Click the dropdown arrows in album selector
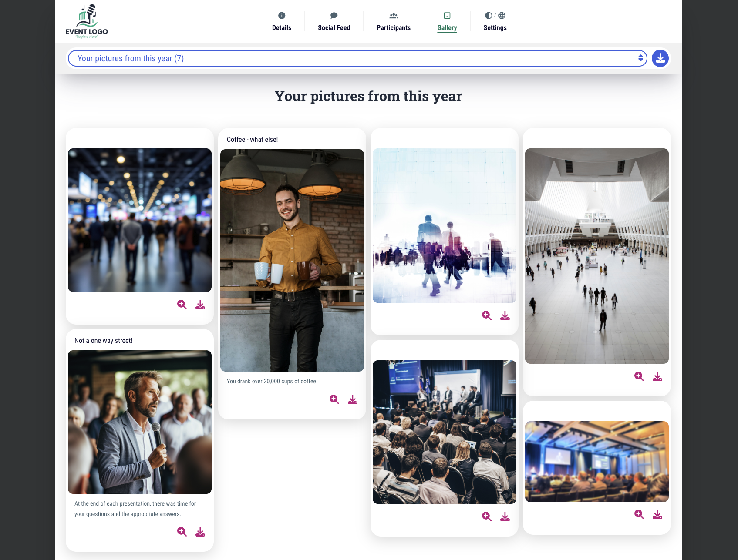This screenshot has width=738, height=560. [x=640, y=58]
